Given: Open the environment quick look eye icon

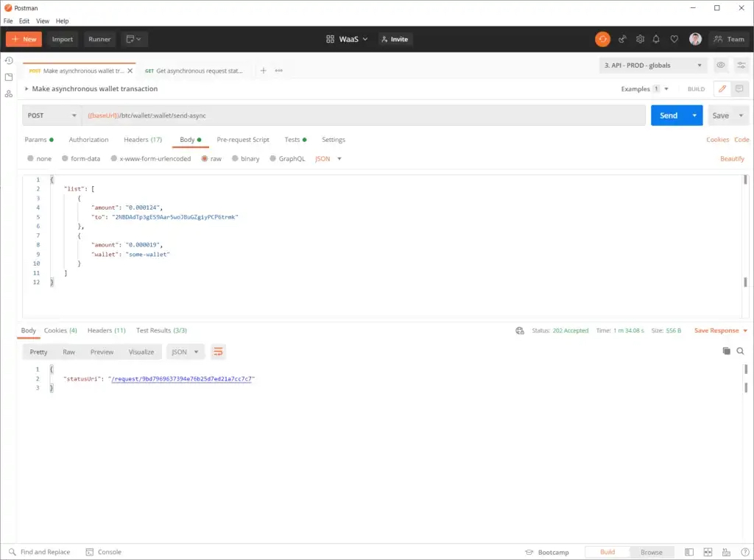Looking at the screenshot, I should click(x=720, y=65).
